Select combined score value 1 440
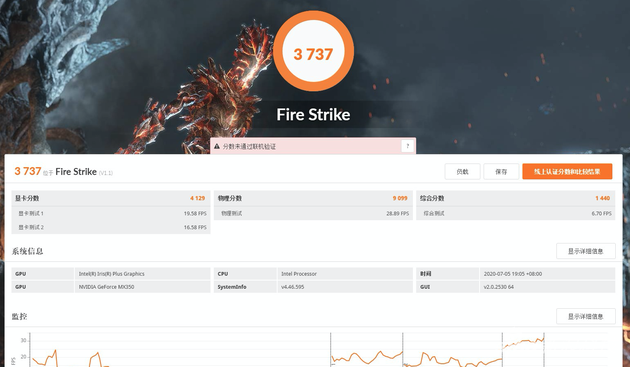This screenshot has height=367, width=630. (x=602, y=198)
